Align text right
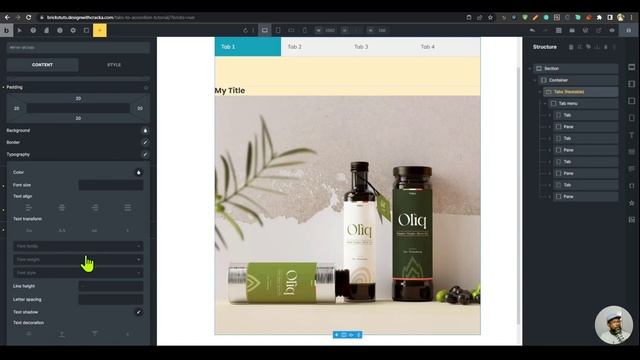This screenshot has height=360, width=640. tap(95, 208)
